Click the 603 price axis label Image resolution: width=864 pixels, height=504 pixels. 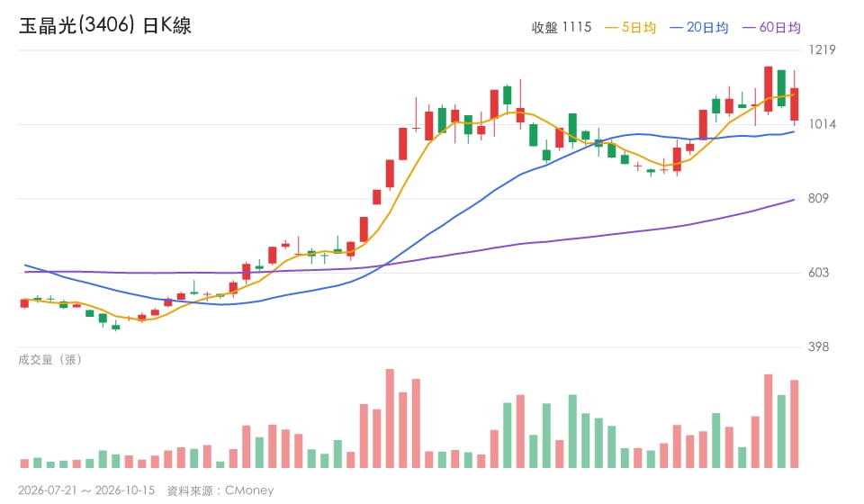pos(818,273)
